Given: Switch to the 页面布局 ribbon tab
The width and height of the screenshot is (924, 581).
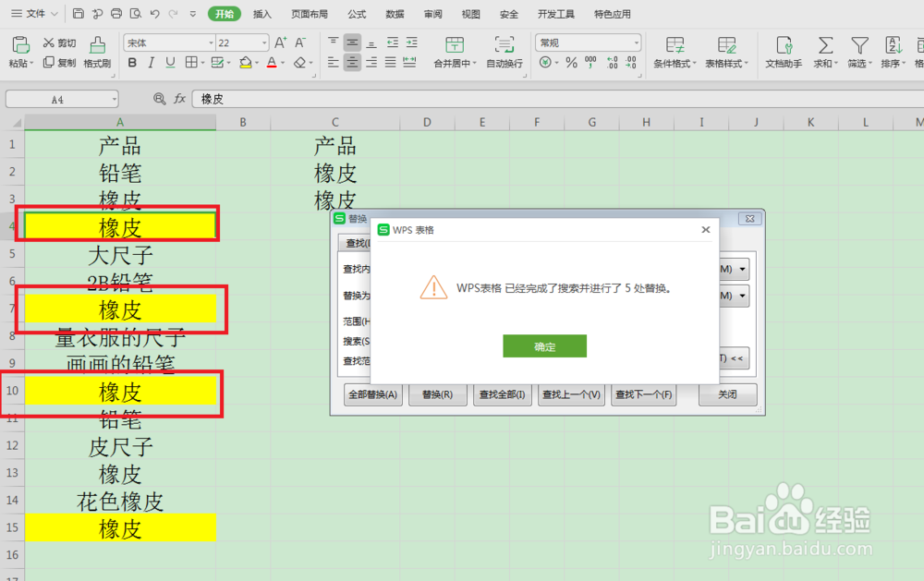Looking at the screenshot, I should 310,14.
